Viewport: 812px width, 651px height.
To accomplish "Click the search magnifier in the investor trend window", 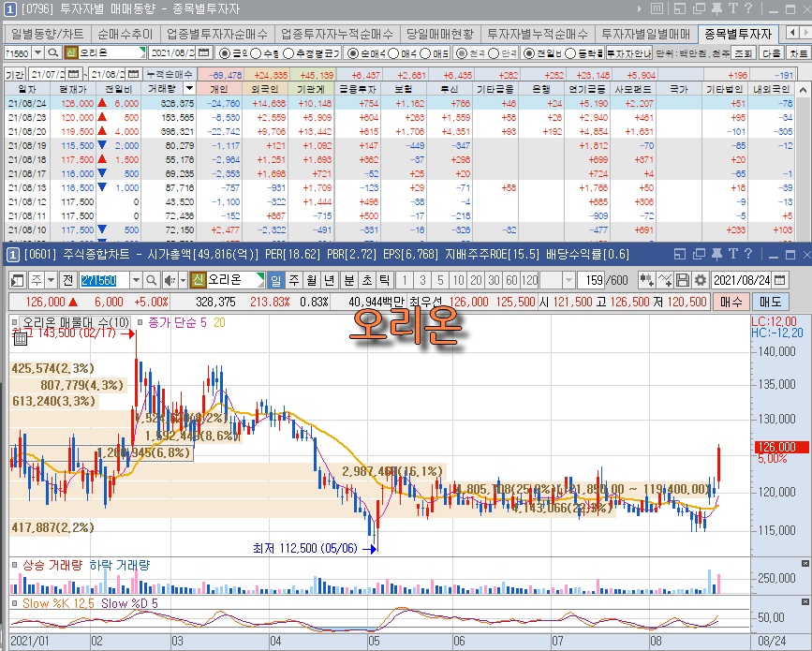I will (x=52, y=52).
